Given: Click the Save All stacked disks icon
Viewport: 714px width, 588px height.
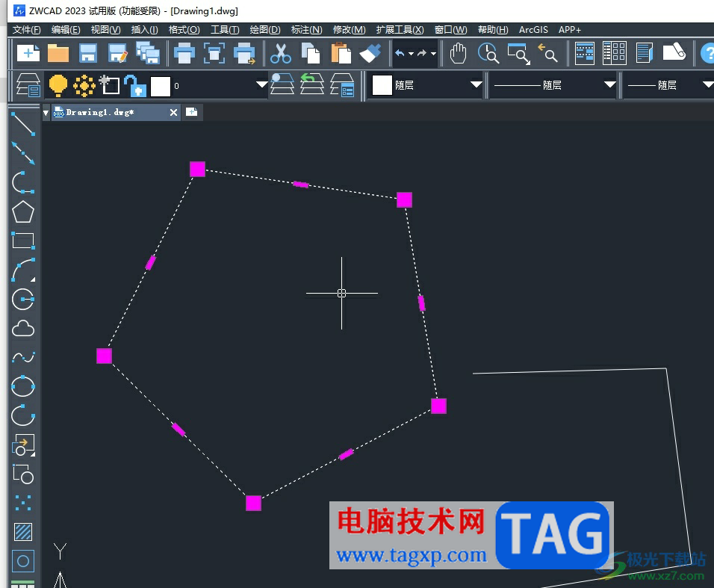Looking at the screenshot, I should point(148,53).
